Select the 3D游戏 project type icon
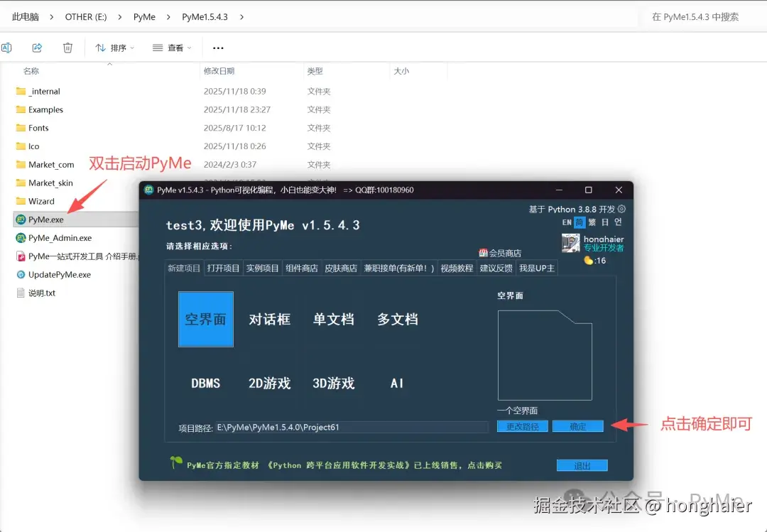The width and height of the screenshot is (767, 532). (x=333, y=383)
